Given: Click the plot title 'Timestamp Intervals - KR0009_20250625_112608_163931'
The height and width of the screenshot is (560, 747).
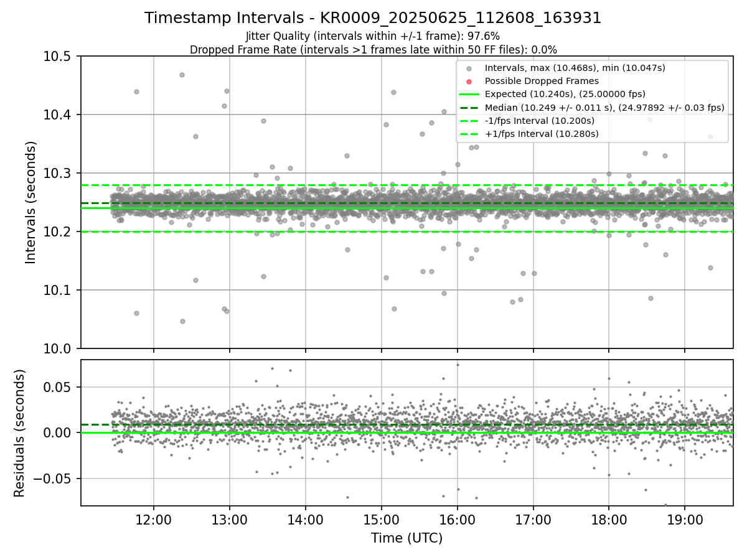Looking at the screenshot, I should coord(373,18).
